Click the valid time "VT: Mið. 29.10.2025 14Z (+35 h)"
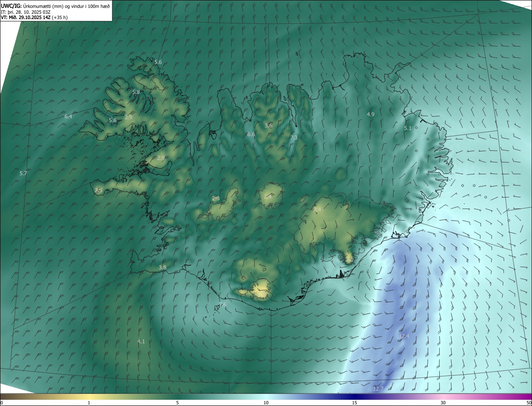Screen dimensions: 532x406 pos(34,17)
